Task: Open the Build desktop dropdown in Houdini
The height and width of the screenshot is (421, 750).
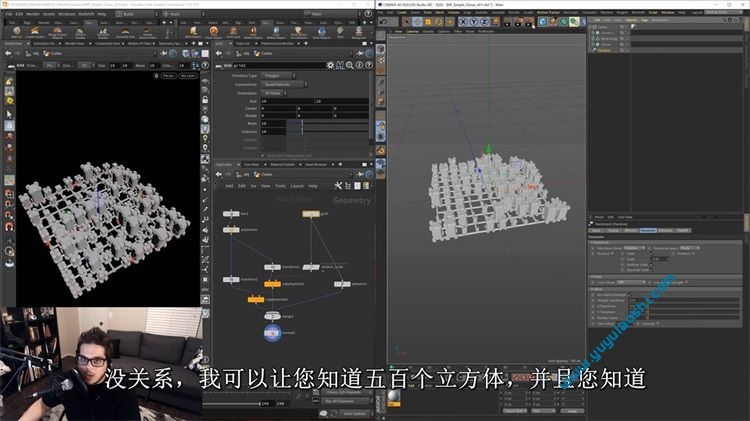Action: [x=136, y=14]
